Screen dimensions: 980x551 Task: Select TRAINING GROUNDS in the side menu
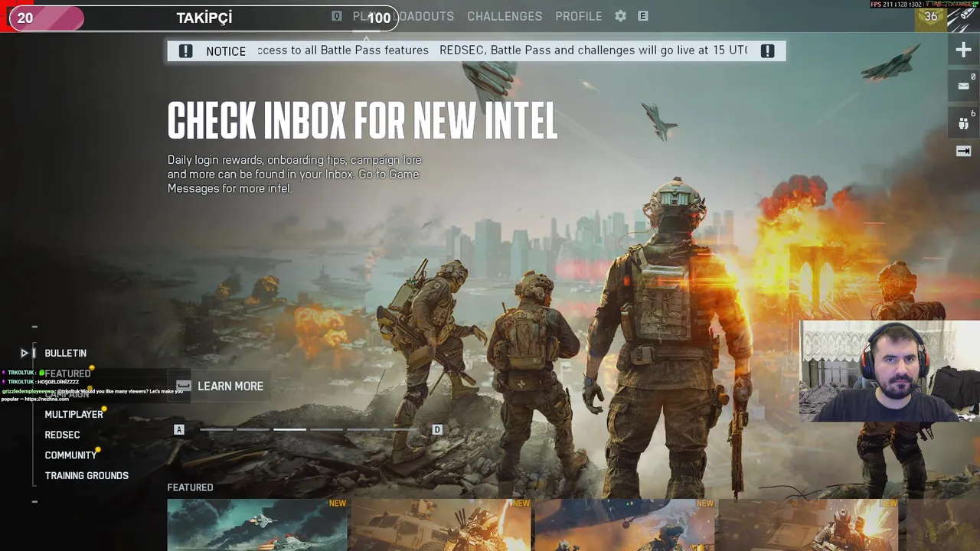[87, 475]
